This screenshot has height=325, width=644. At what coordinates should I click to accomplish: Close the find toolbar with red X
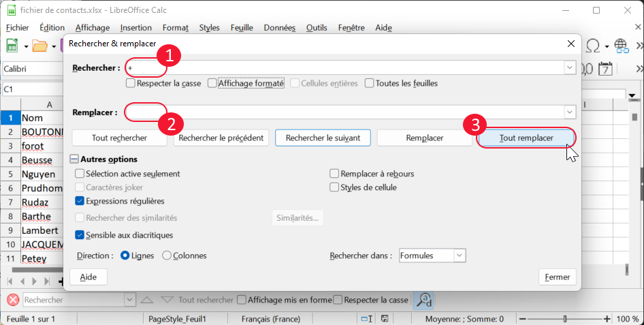[13, 300]
